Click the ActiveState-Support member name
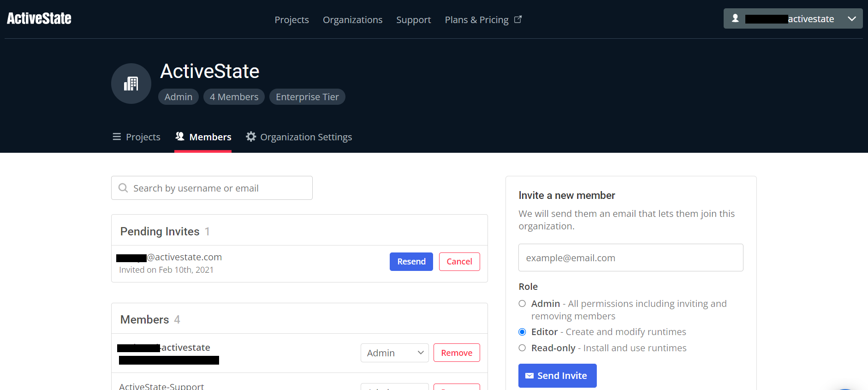Viewport: 868px width, 390px height. (161, 386)
